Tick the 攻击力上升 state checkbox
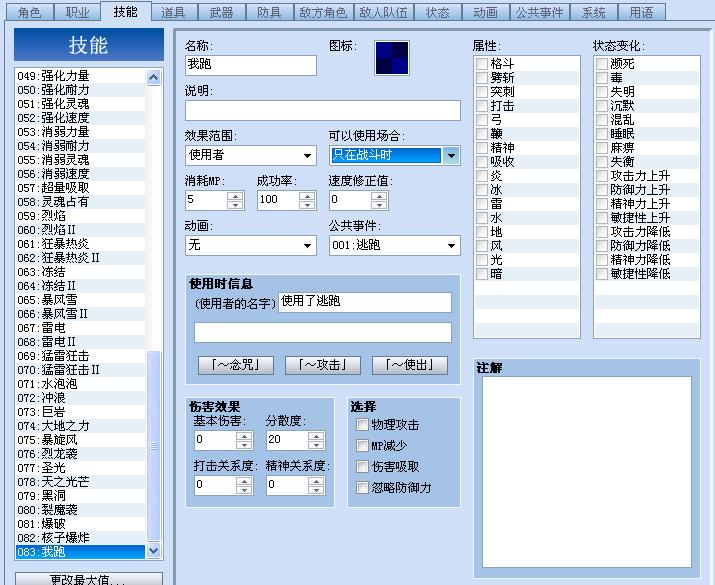This screenshot has height=585, width=715. pyautogui.click(x=602, y=176)
